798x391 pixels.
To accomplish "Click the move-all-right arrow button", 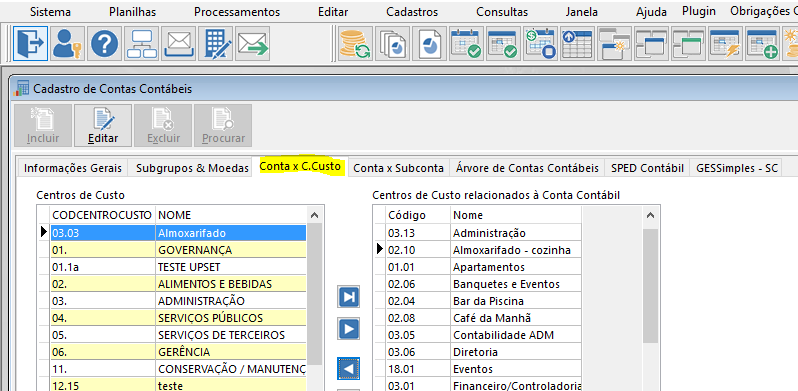I will pyautogui.click(x=349, y=297).
